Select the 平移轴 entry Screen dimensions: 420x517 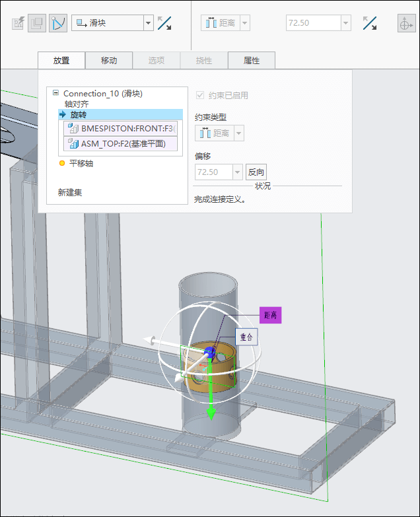click(x=81, y=164)
